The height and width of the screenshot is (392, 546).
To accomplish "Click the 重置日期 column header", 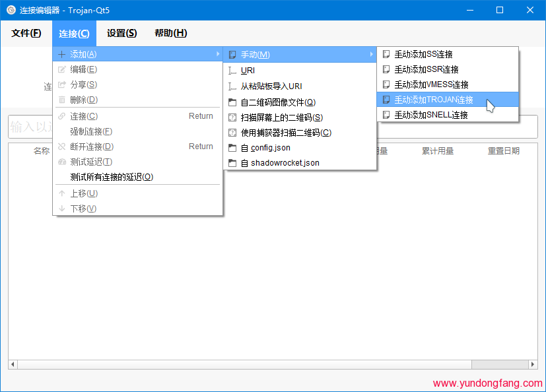I will [504, 151].
